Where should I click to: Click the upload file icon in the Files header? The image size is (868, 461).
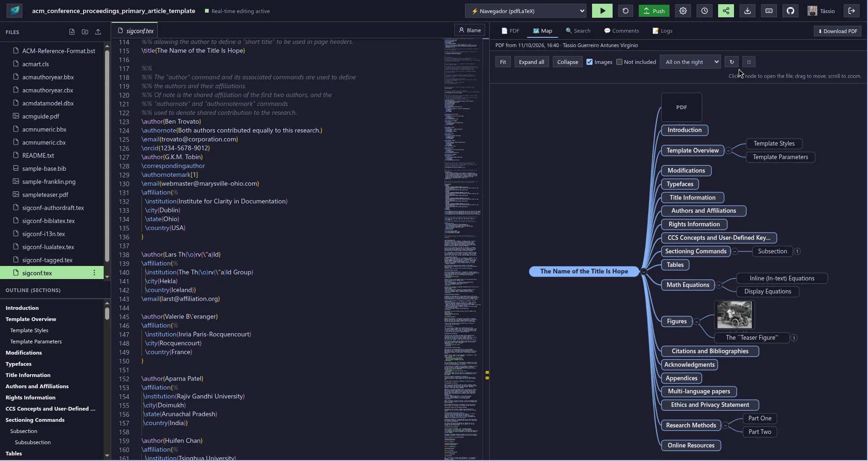(x=98, y=32)
